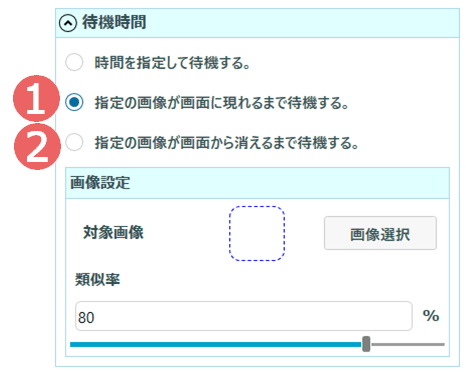Screen dimensions: 466x372
Task: Click the percent sign beside similarity field
Action: tap(431, 316)
